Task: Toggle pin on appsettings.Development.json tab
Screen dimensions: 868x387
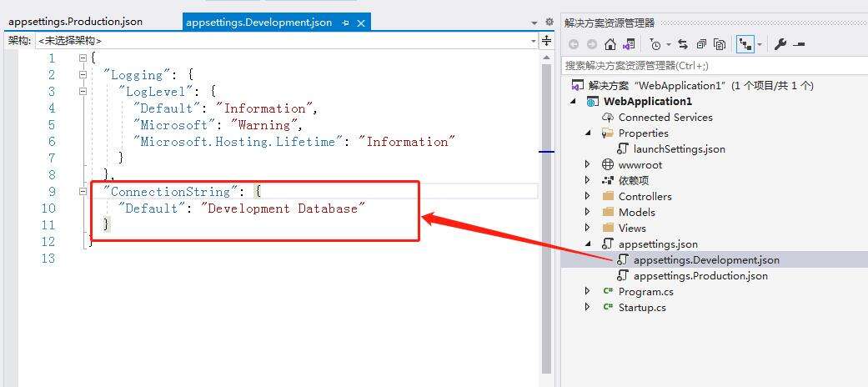Action: 345,23
